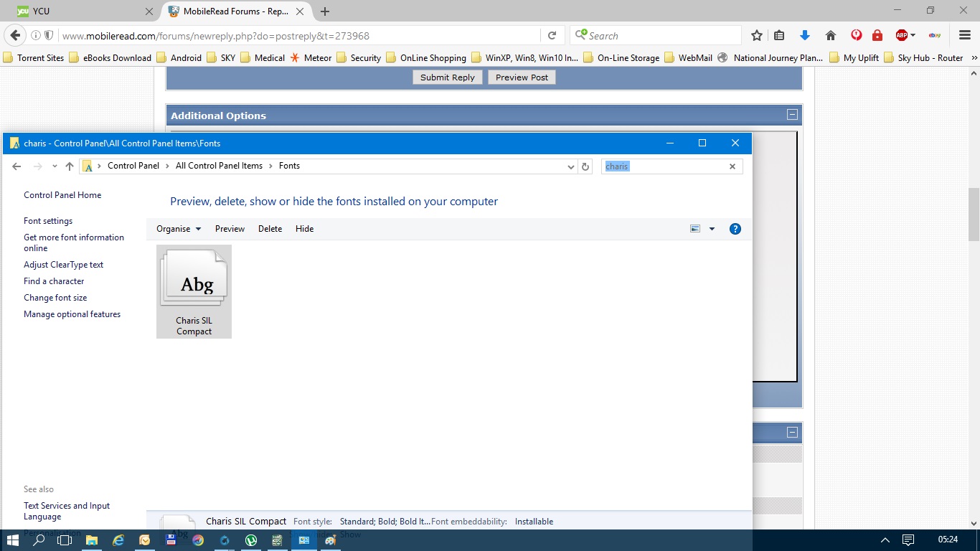This screenshot has width=980, height=551.
Task: Open Control Panel Home link
Action: [x=62, y=195]
